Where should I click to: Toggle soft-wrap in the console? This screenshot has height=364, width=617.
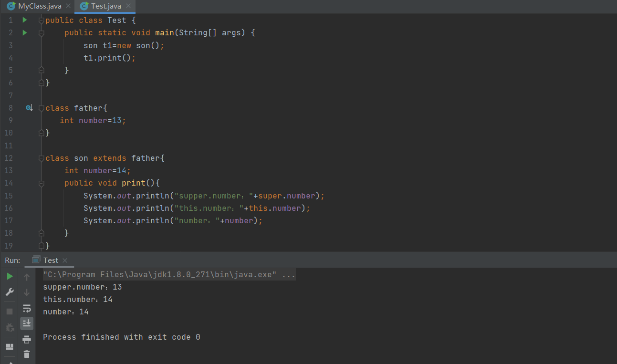(27, 308)
